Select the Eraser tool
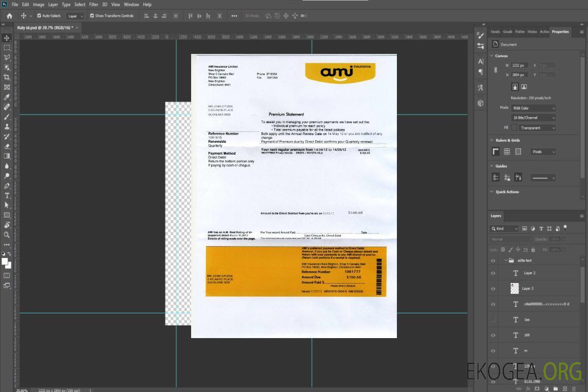The image size is (588, 392). pyautogui.click(x=7, y=146)
